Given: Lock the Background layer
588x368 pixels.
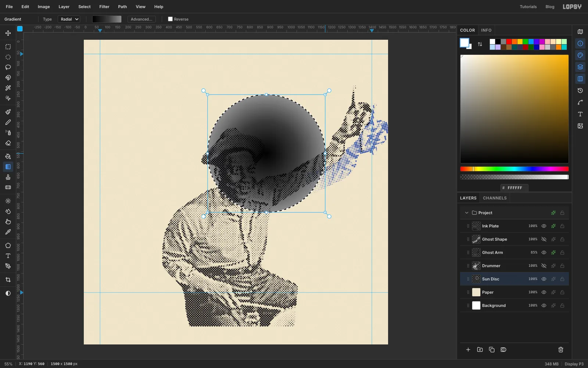Looking at the screenshot, I should pos(562,305).
